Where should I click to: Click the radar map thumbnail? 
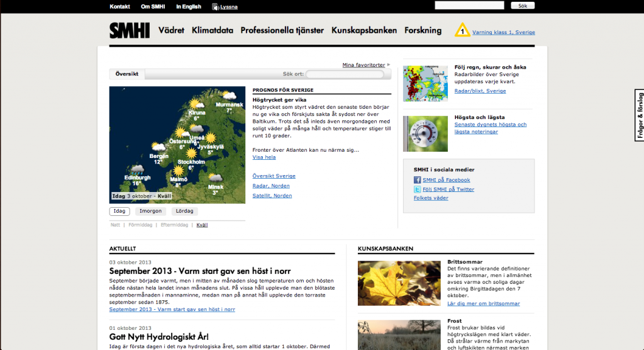(426, 84)
